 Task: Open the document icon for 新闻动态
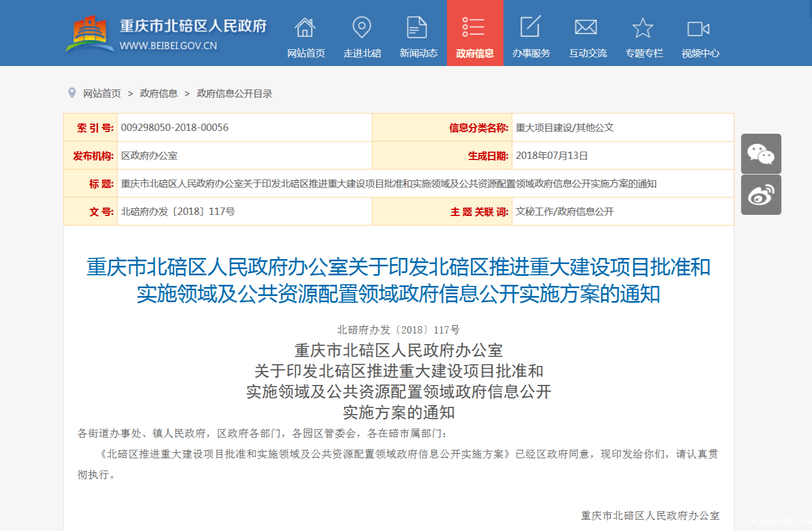[x=417, y=27]
